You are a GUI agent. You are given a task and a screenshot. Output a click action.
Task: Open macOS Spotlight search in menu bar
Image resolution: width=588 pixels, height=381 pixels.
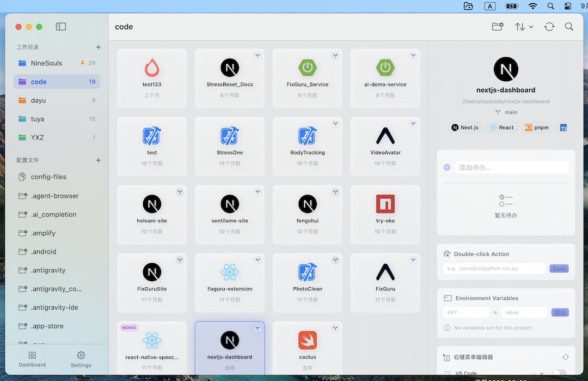[550, 6]
